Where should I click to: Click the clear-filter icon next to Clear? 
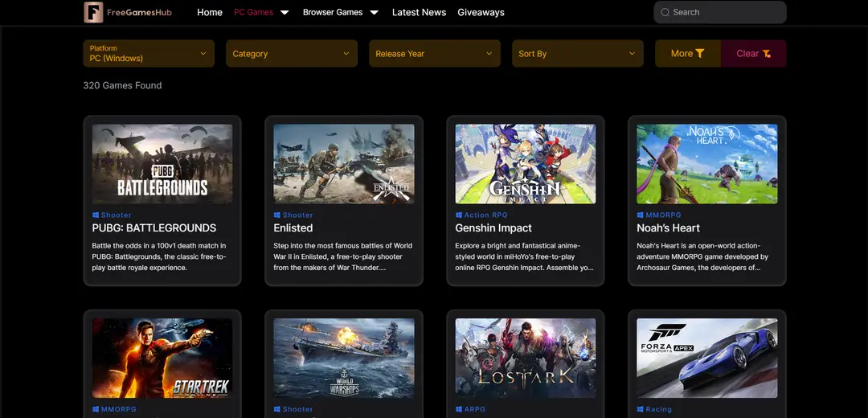tap(766, 54)
